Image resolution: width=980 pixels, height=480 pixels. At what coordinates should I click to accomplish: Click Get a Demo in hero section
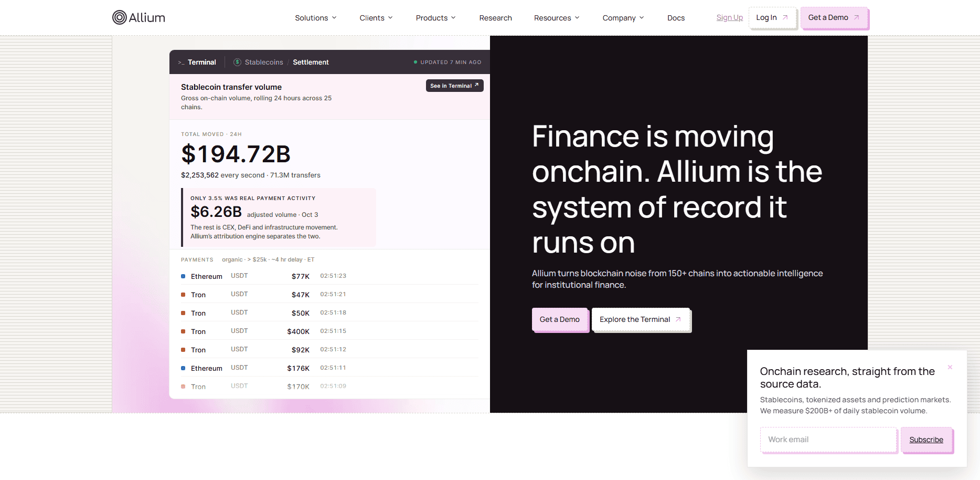click(560, 319)
